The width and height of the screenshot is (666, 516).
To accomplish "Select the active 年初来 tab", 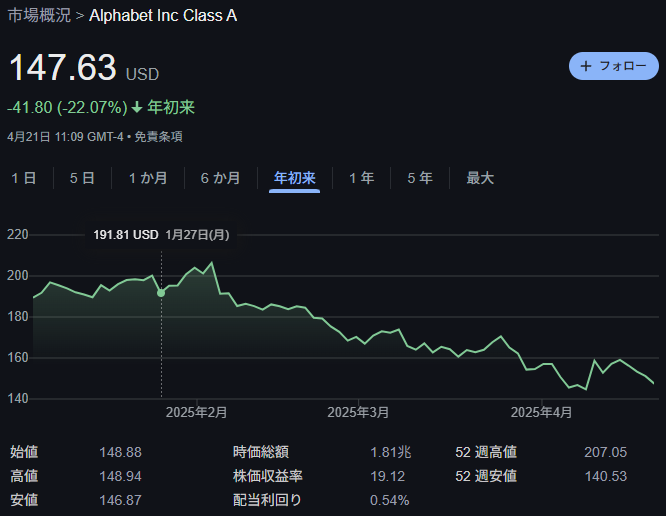I will click(x=294, y=178).
